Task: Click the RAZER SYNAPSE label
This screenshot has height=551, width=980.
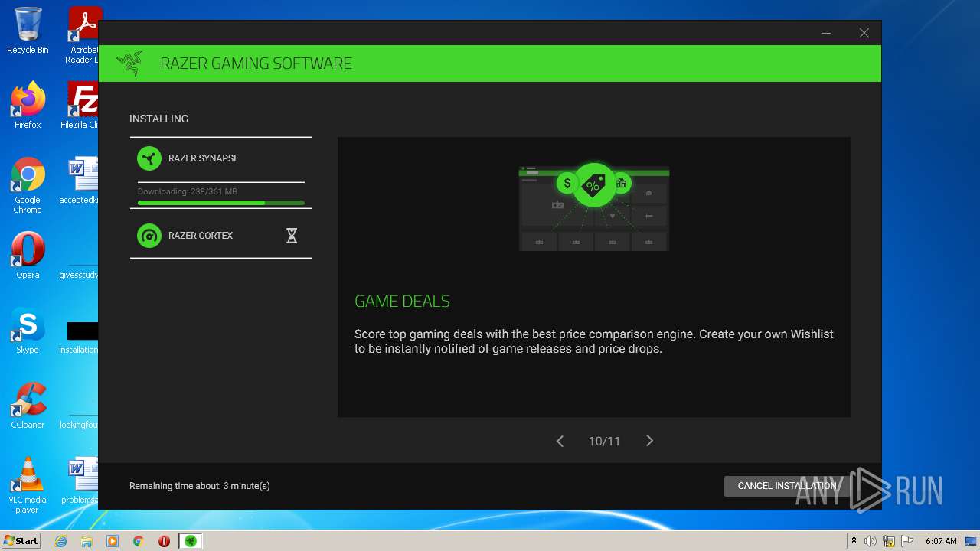Action: (204, 158)
